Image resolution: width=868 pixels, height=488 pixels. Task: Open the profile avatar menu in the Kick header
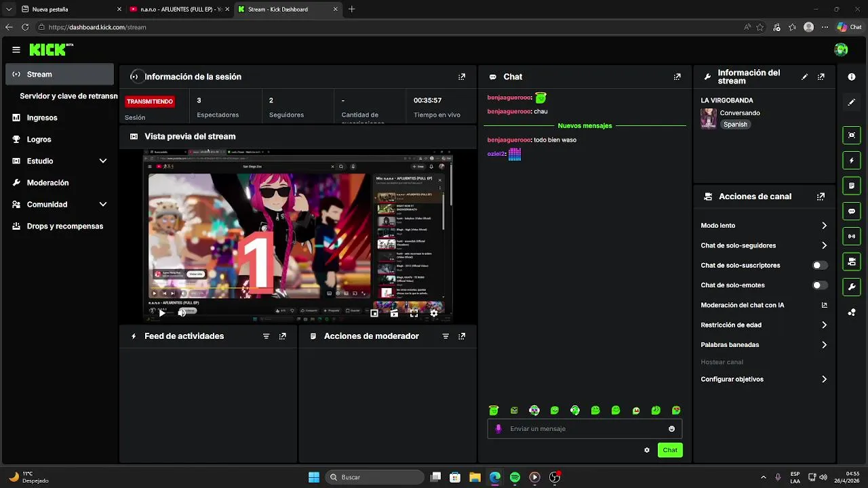tap(841, 49)
